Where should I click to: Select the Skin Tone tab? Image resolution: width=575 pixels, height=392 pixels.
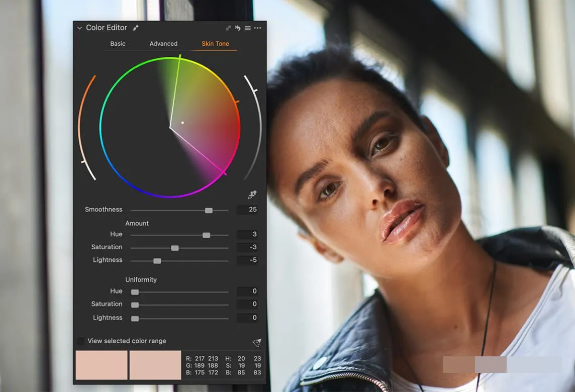coord(215,44)
